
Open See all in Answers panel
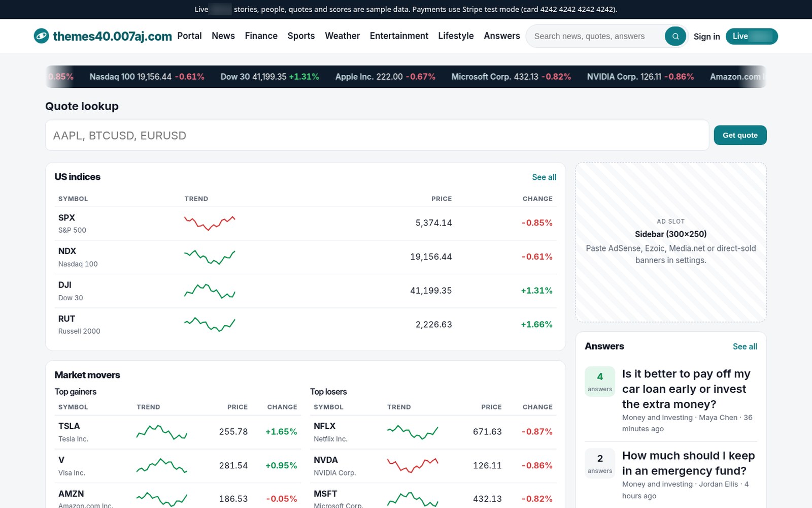(x=745, y=346)
